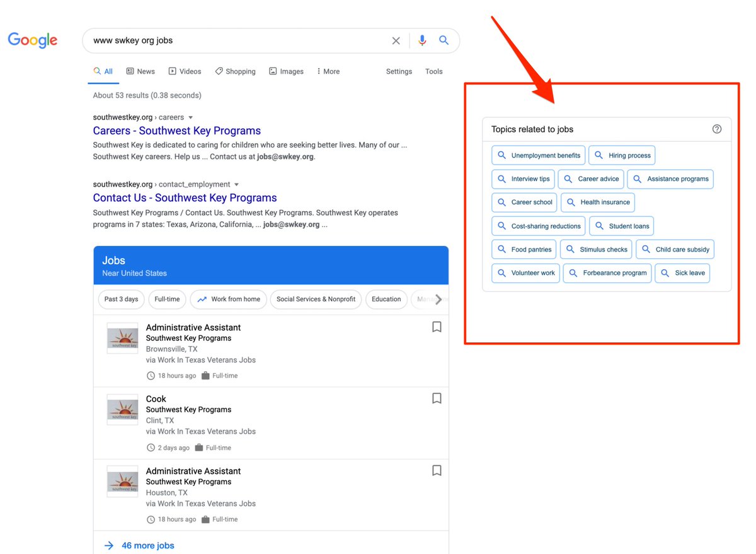Search the Student loans topic
Screen dimensions: 756x554
[x=622, y=226]
